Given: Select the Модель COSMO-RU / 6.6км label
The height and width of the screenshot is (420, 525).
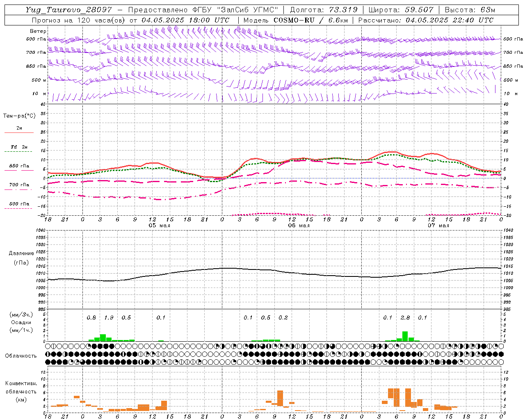Looking at the screenshot, I should [x=296, y=20].
